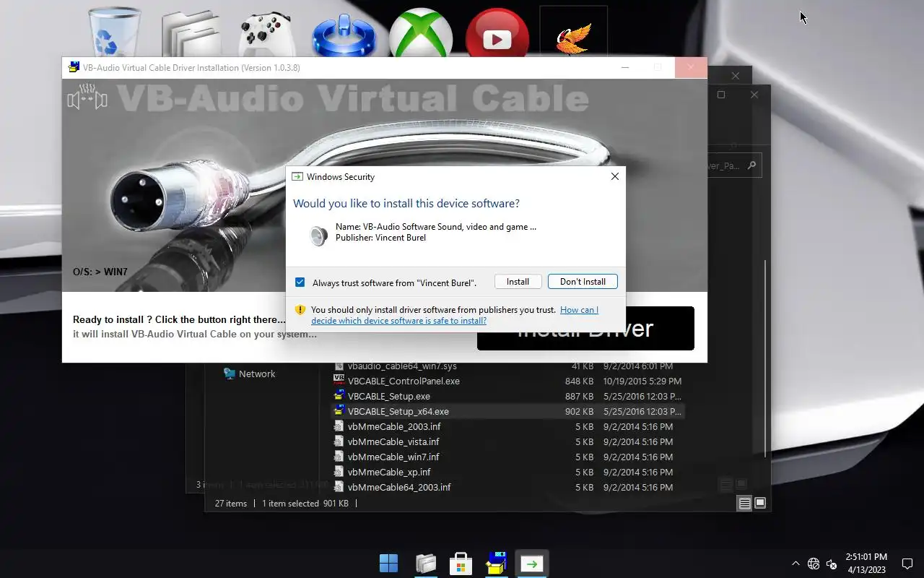
Task: Select the file vbaudio_cable64_win7.sys
Action: [x=402, y=366]
